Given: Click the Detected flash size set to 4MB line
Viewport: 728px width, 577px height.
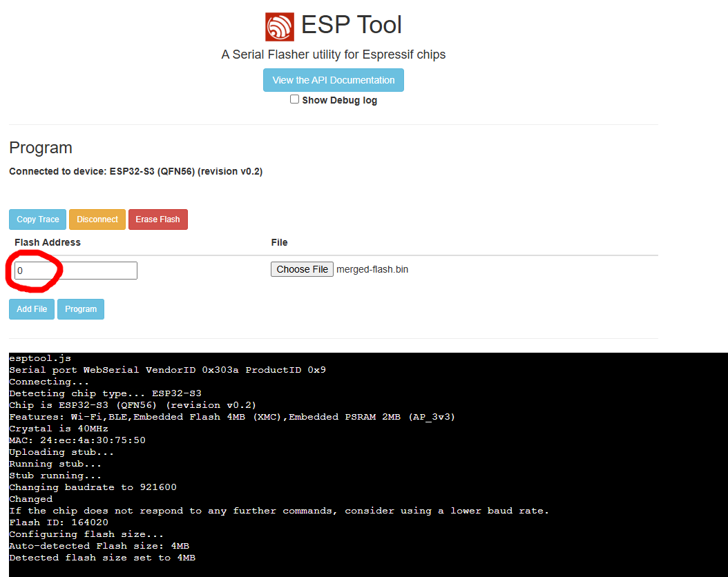Looking at the screenshot, I should pyautogui.click(x=103, y=558).
